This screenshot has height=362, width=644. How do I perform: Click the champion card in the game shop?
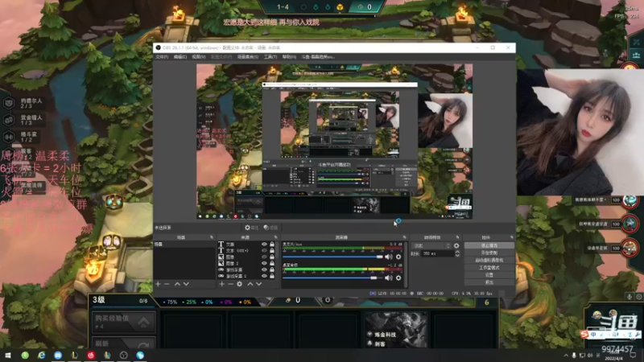(x=396, y=330)
